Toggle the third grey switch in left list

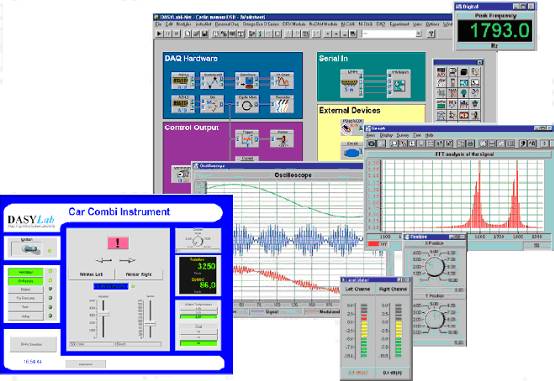click(25, 290)
